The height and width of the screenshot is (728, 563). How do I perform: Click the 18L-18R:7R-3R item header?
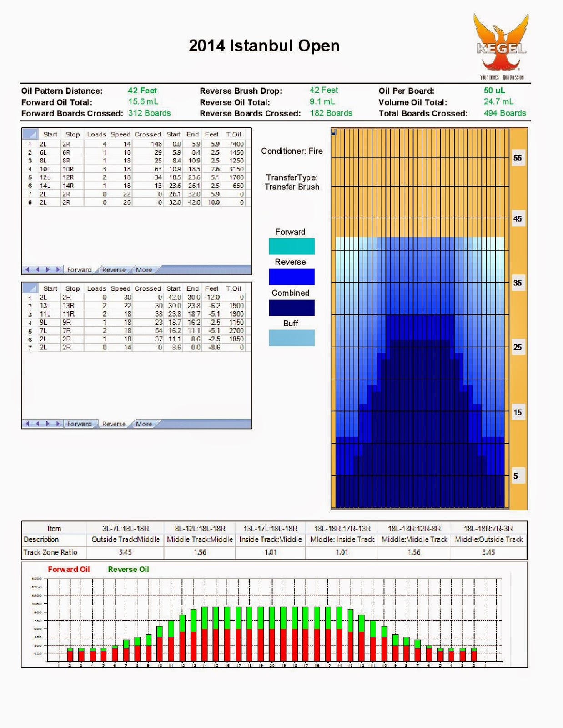(488, 529)
